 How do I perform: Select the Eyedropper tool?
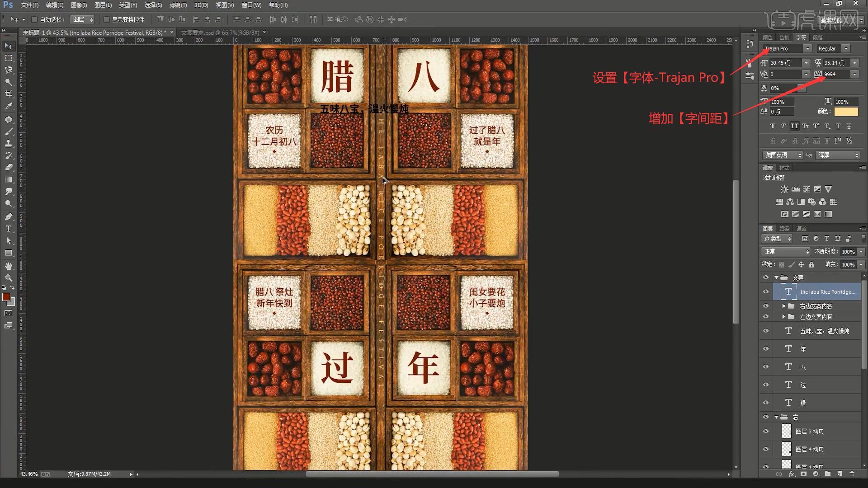(9, 106)
